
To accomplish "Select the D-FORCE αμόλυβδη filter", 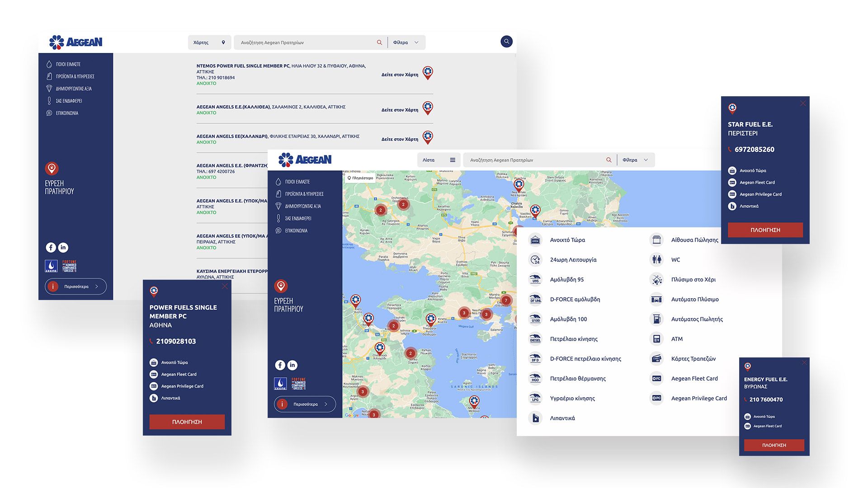I will point(564,300).
